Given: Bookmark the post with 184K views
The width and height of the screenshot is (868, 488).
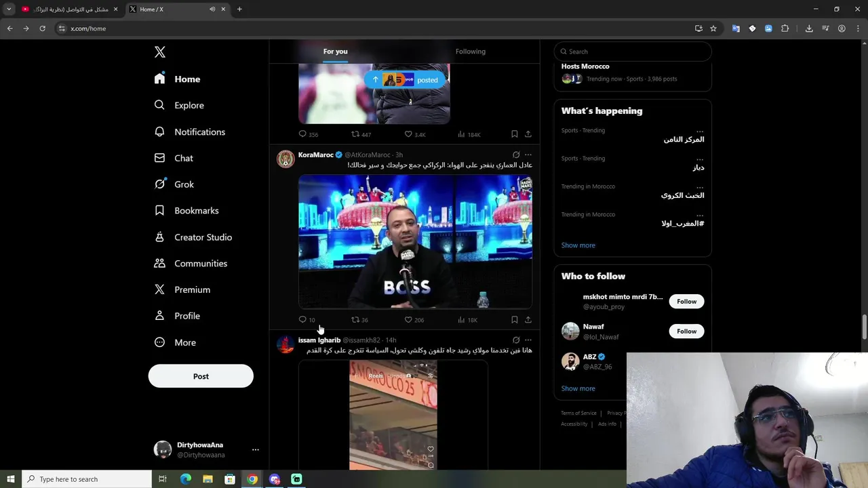Looking at the screenshot, I should tap(514, 134).
